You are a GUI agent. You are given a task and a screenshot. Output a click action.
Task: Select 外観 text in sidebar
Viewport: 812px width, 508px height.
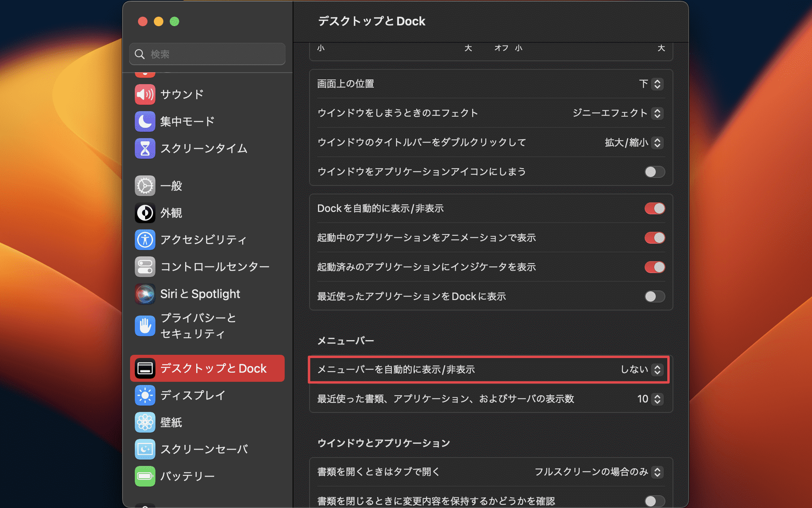pyautogui.click(x=171, y=213)
